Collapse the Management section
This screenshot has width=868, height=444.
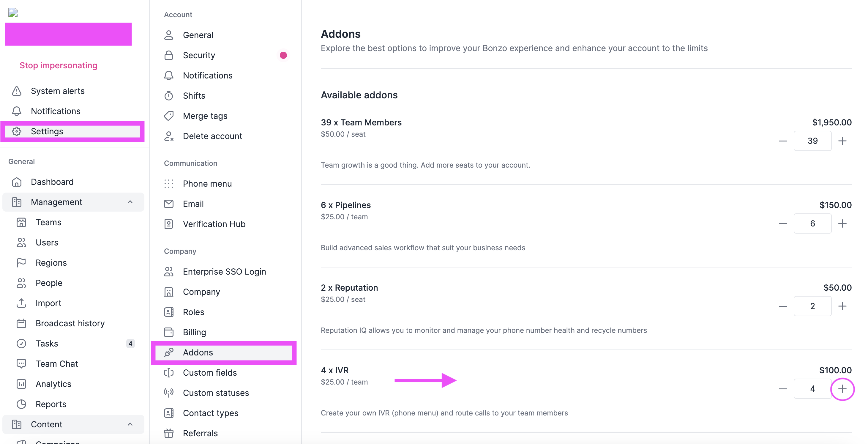[130, 202]
